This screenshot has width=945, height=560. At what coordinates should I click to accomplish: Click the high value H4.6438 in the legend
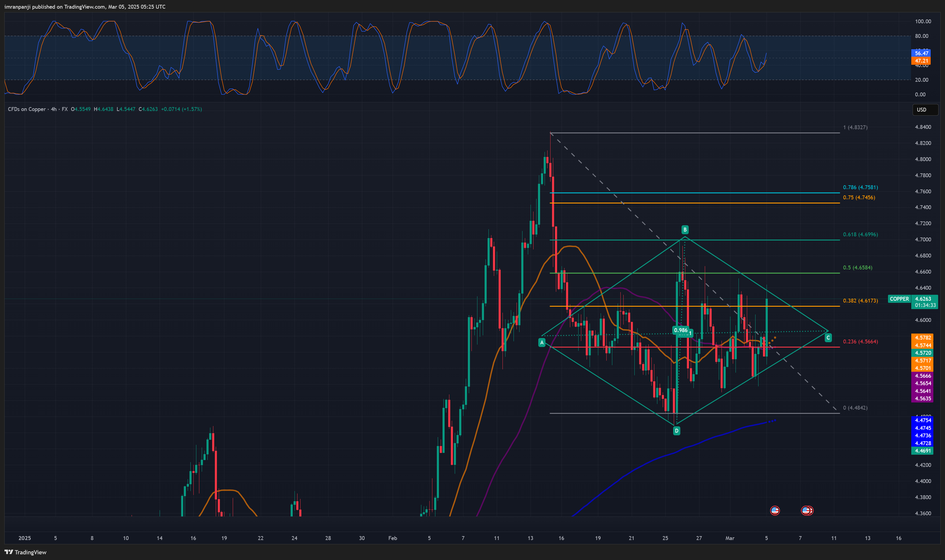pyautogui.click(x=104, y=109)
